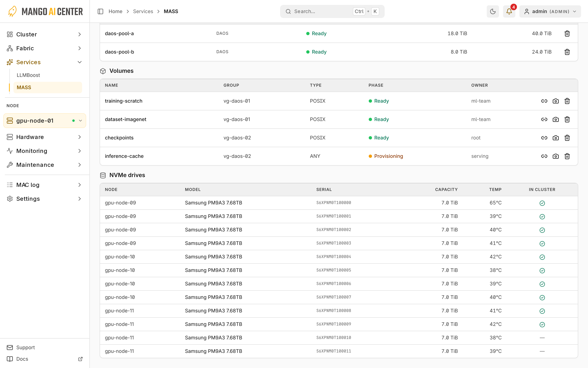Expand the Cluster menu
588x368 pixels.
click(x=45, y=34)
